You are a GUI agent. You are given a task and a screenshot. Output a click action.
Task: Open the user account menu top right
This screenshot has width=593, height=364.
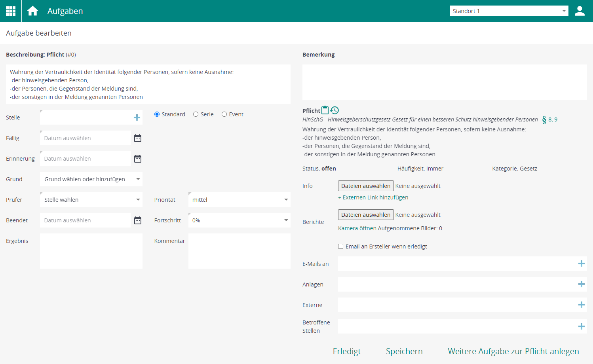coord(580,11)
